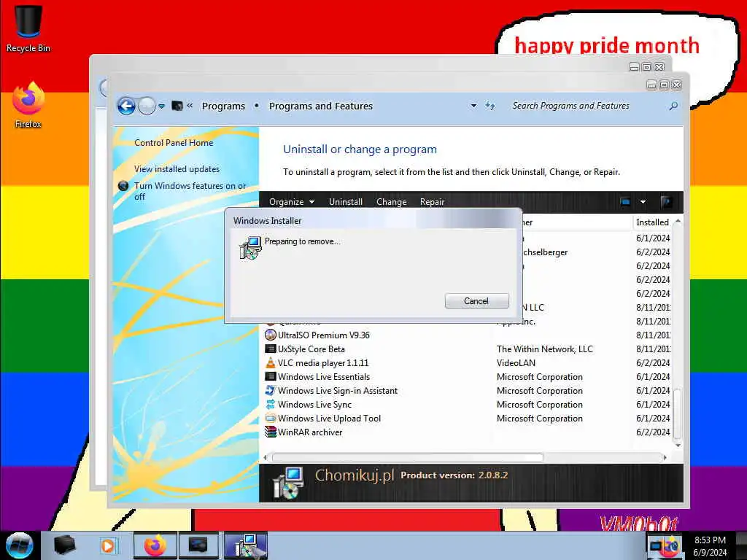Open the clock showing 8:53 PM
This screenshot has height=560, width=747.
[x=710, y=545]
